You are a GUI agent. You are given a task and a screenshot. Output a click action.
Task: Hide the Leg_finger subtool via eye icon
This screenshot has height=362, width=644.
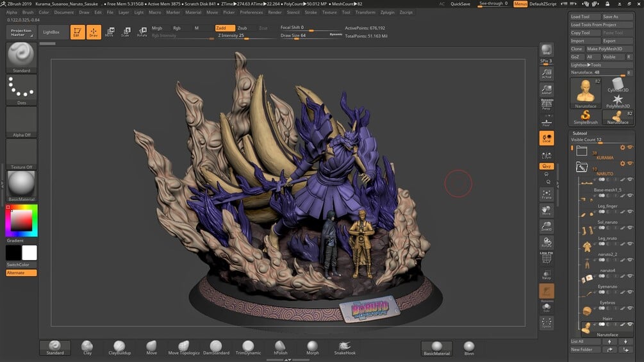[631, 195]
